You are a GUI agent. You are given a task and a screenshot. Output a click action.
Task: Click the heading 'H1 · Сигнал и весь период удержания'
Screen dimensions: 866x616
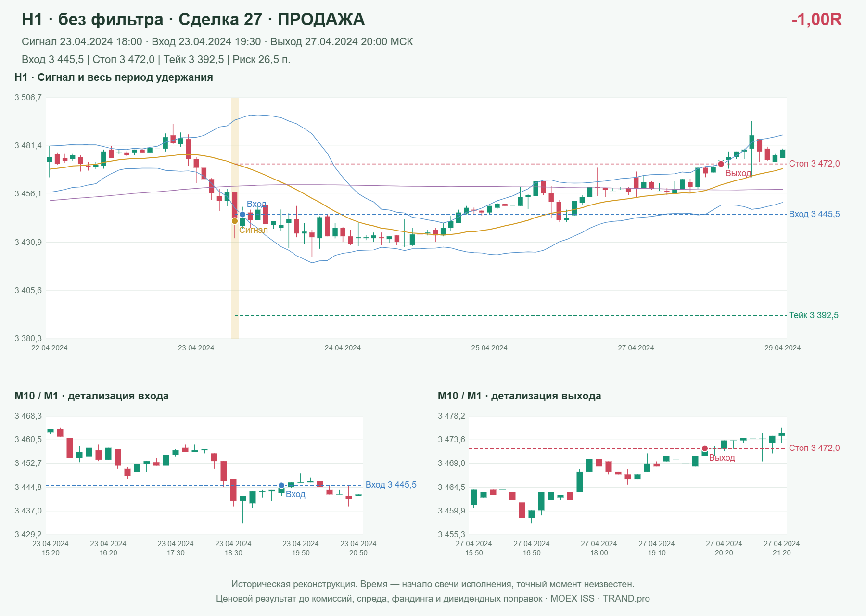[114, 77]
